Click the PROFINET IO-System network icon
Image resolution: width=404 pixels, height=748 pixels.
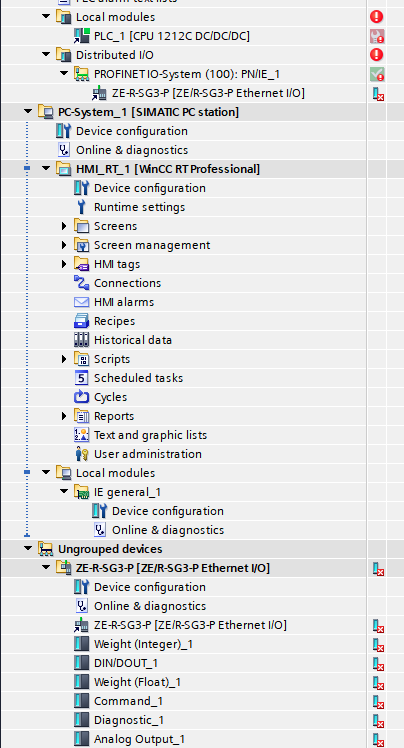(x=82, y=74)
